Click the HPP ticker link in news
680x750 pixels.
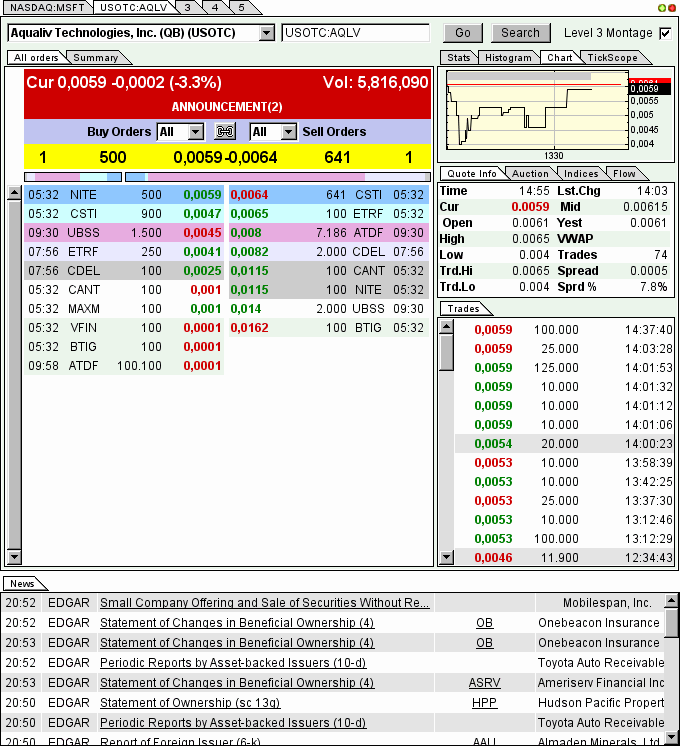[x=484, y=703]
